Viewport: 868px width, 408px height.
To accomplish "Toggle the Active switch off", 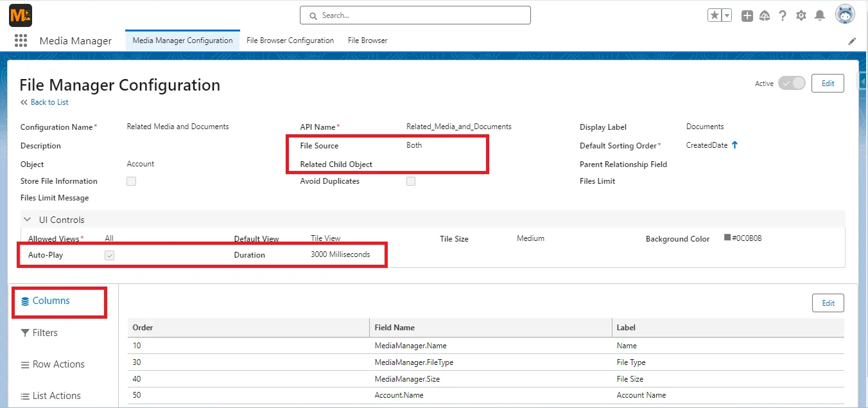I will click(x=792, y=83).
